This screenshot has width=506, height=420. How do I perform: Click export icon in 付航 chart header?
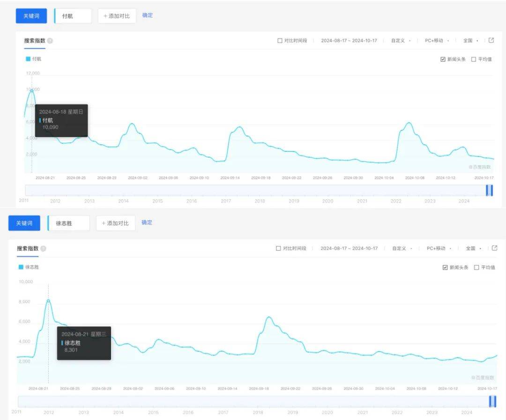coord(491,40)
